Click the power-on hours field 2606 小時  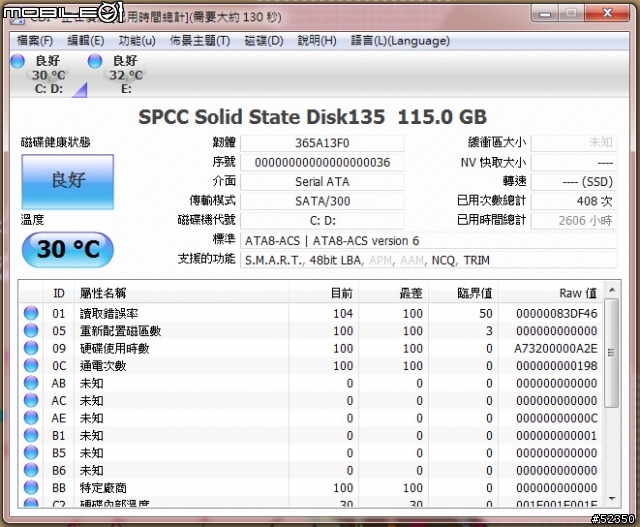click(x=574, y=221)
